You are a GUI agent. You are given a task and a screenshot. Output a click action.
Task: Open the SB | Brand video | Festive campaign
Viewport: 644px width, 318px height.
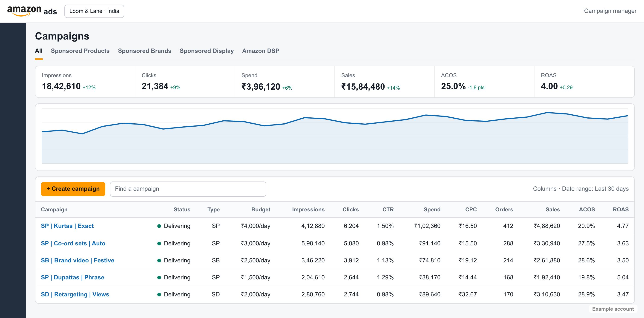78,260
